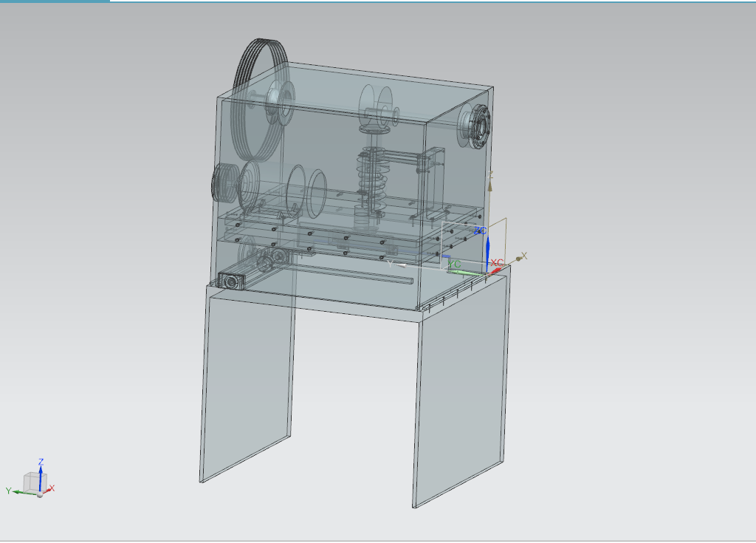Select the motor block at lower left
Screen dimensions: 756x543
pos(230,281)
